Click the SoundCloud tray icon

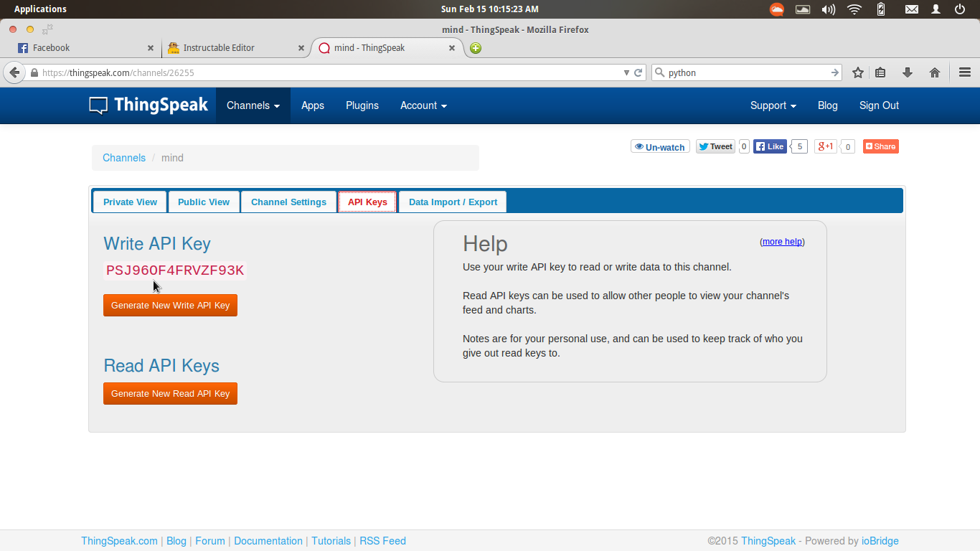(x=777, y=9)
